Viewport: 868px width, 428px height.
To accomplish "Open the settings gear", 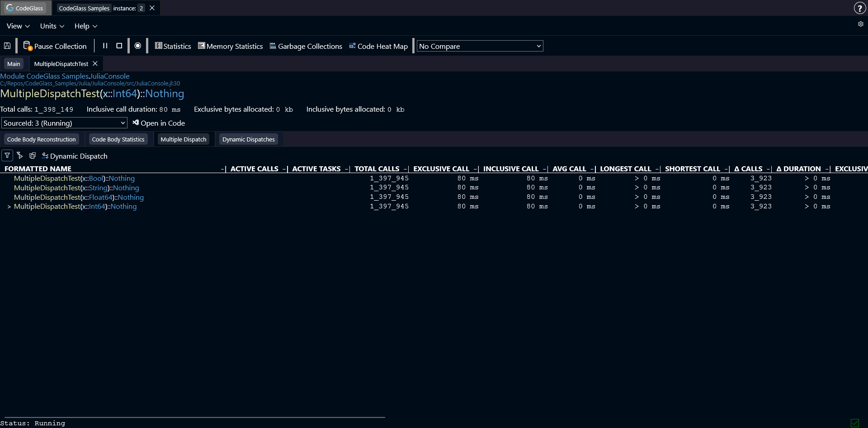I will pos(861,24).
